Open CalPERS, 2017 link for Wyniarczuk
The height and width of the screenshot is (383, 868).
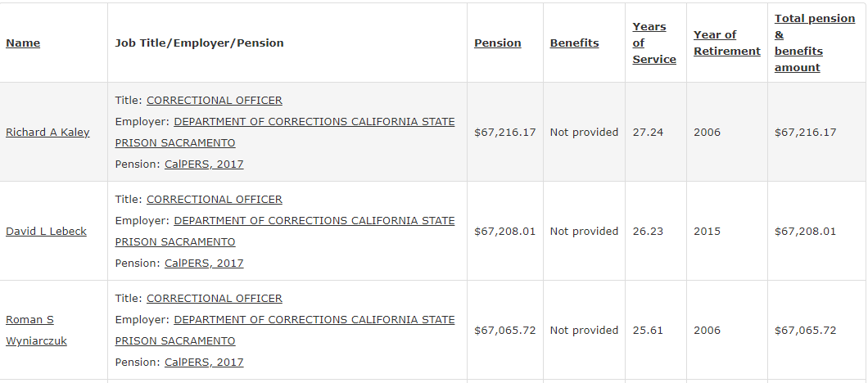pyautogui.click(x=204, y=362)
